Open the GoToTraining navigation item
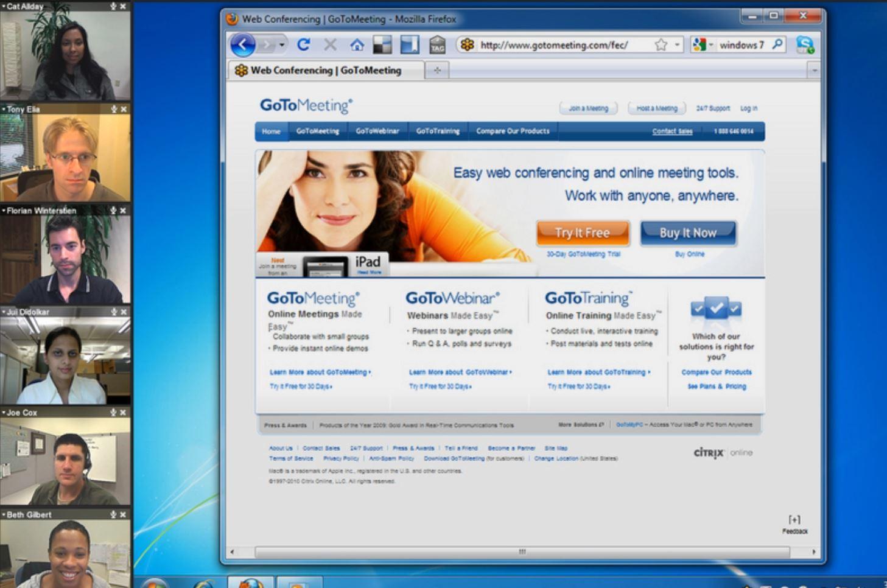Image resolution: width=887 pixels, height=588 pixels. [438, 131]
